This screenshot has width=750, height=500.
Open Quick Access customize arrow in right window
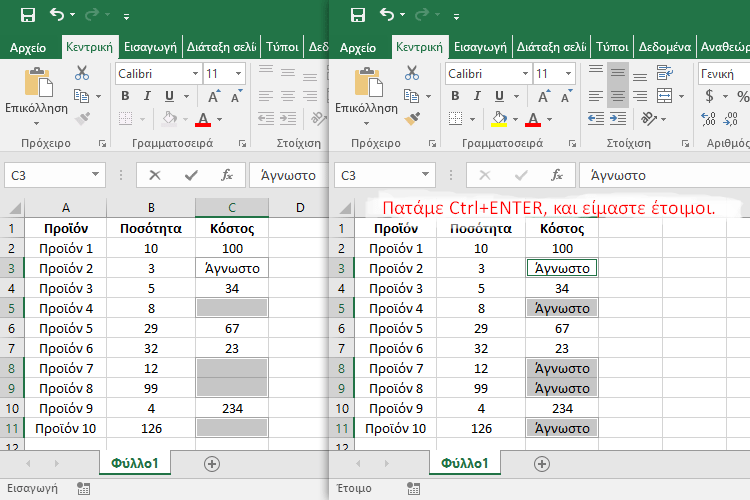[456, 17]
